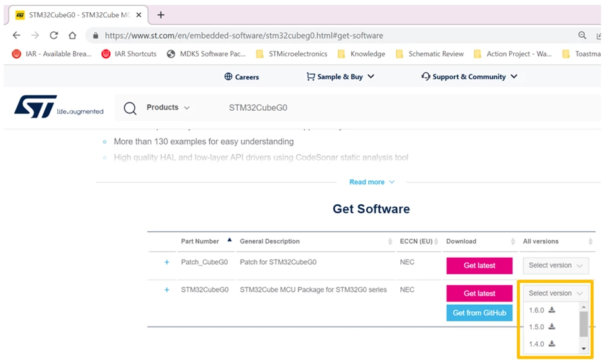The image size is (606, 364).
Task: Reload the page with refresh icon
Action: pos(54,35)
